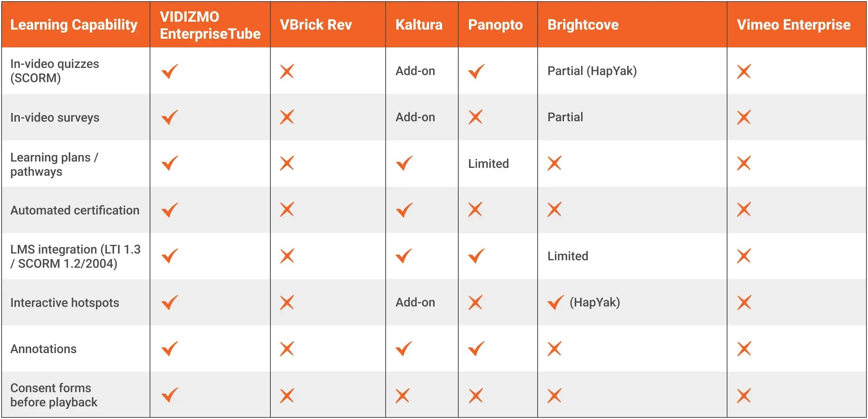
Task: Click Vimeo Enterprise cross for Annotations
Action: pyautogui.click(x=744, y=349)
